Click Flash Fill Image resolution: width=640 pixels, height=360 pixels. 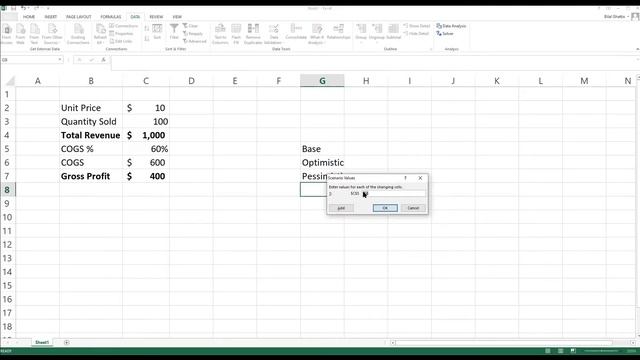236,34
